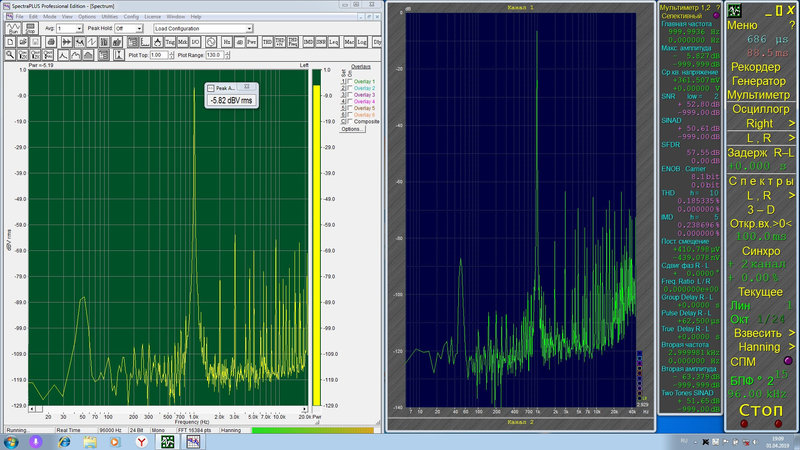Open the File menu
Image resolution: width=800 pixels, height=450 pixels.
[x=19, y=17]
